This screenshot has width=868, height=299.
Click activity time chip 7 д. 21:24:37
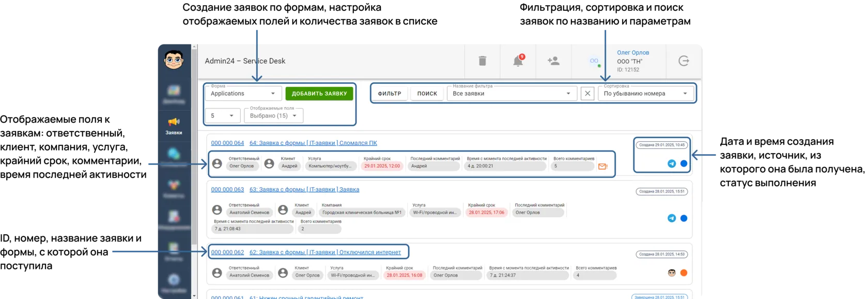[x=528, y=275]
